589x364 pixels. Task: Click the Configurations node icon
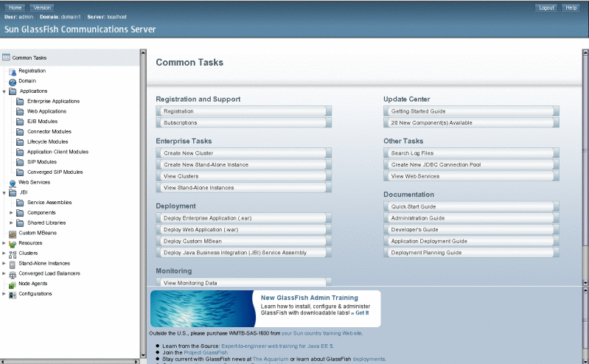(x=13, y=295)
